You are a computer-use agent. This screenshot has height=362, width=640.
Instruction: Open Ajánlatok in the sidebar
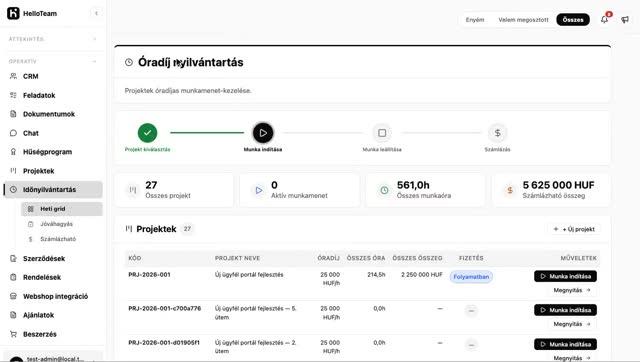point(53,315)
